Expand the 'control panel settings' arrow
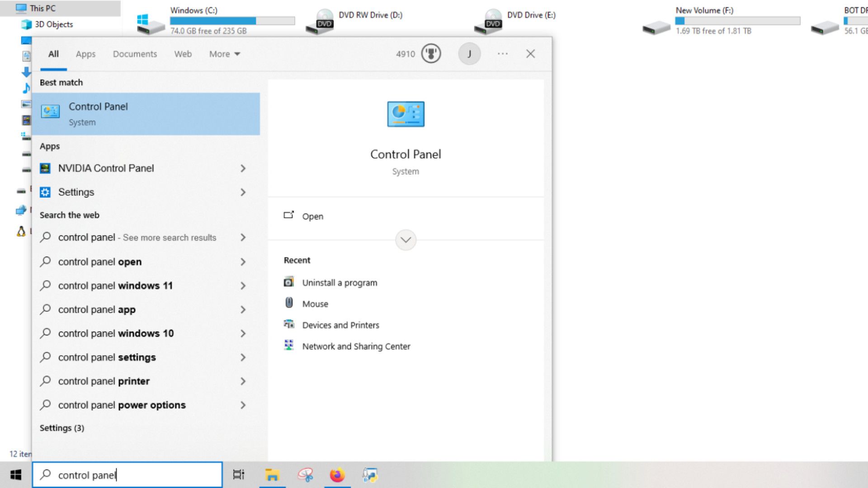 [x=243, y=358]
